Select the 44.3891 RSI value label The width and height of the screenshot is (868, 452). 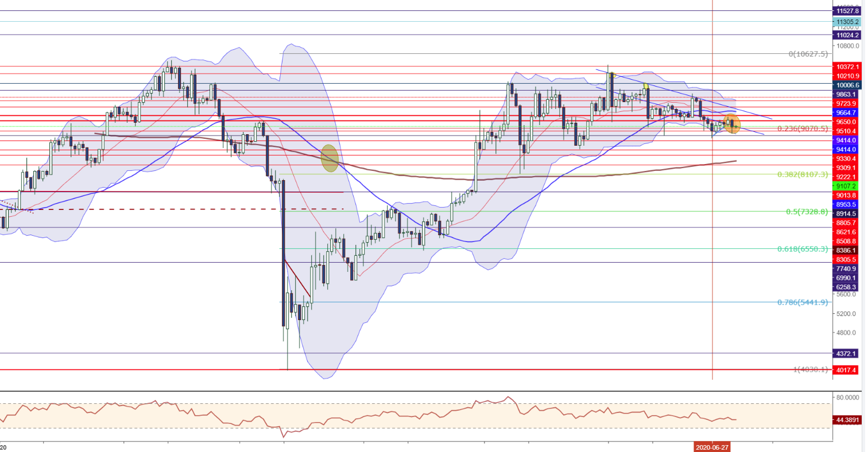tap(847, 420)
